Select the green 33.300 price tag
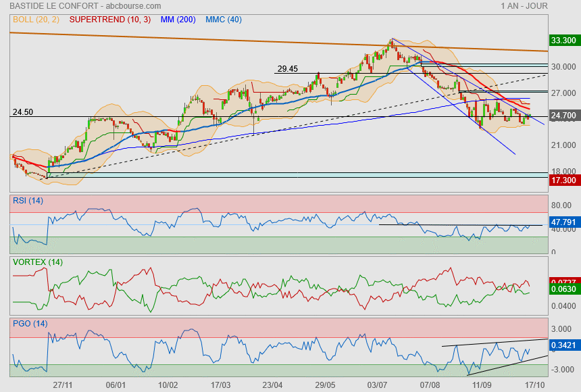Viewport: 581px width, 392px height. (x=563, y=41)
